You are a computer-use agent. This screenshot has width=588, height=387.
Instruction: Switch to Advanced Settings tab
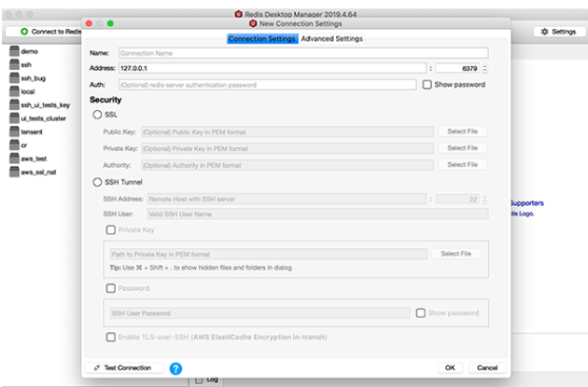point(331,38)
